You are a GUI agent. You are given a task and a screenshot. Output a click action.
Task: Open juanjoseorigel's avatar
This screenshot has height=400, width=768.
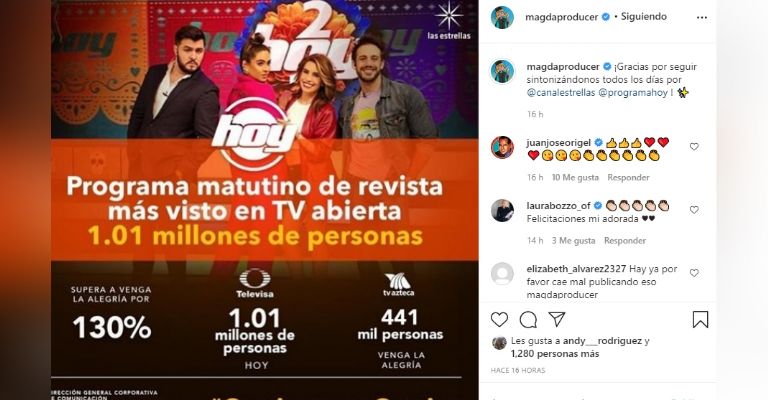(x=502, y=147)
